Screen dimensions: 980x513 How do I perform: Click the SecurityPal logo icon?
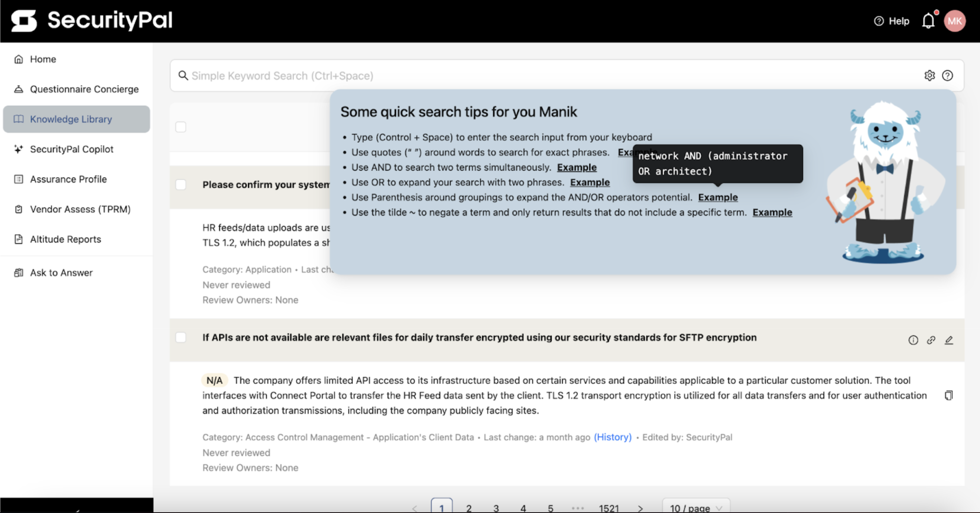[24, 20]
